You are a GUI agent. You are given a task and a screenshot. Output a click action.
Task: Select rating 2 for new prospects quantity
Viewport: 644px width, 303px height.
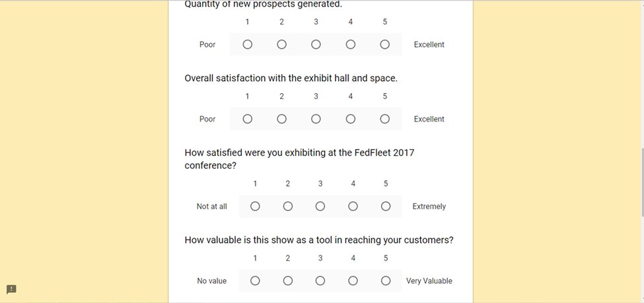pyautogui.click(x=282, y=45)
